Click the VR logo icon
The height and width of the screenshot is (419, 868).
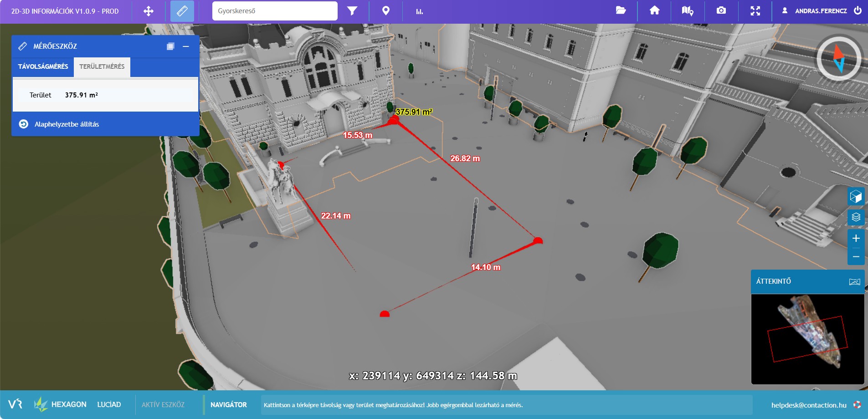pyautogui.click(x=15, y=404)
